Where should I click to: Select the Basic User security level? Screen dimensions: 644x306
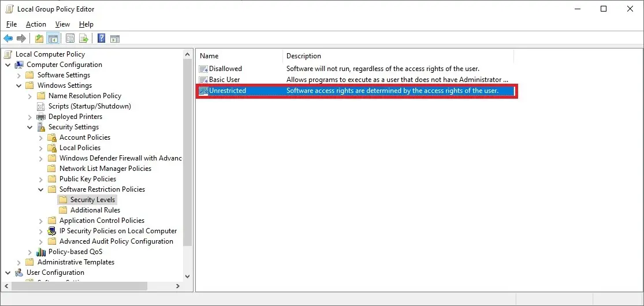pyautogui.click(x=224, y=80)
